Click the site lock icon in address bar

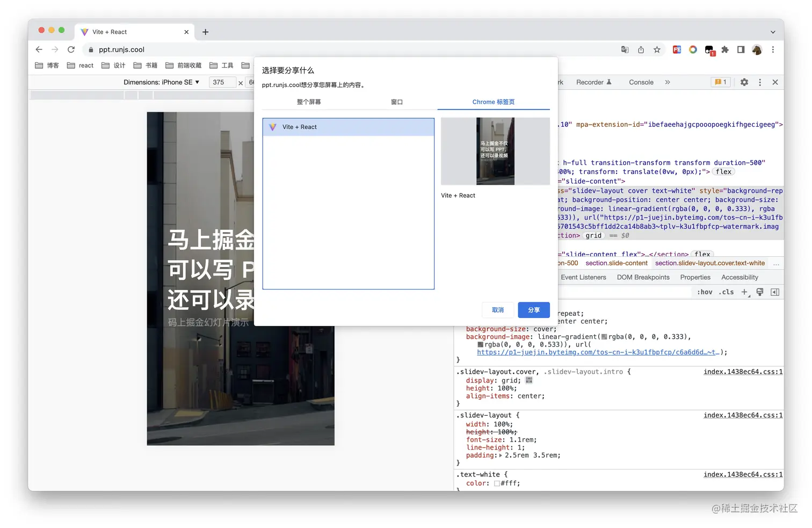pyautogui.click(x=91, y=49)
